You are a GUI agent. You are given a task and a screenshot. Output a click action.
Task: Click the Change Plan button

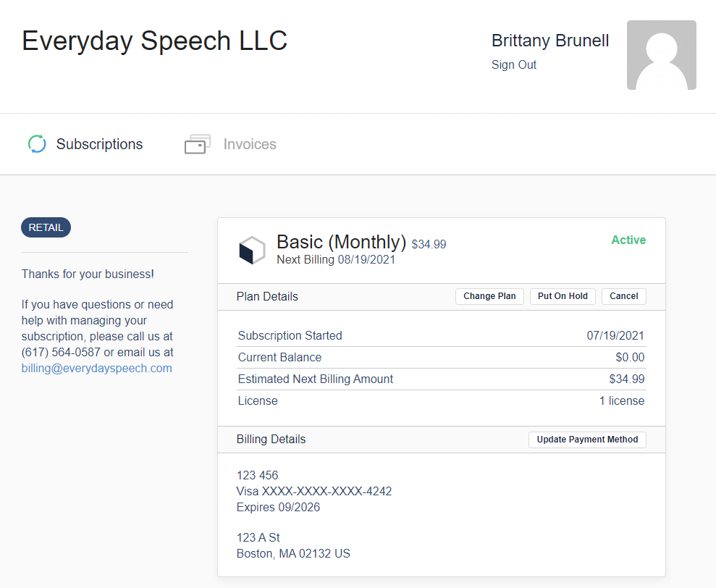coord(489,296)
